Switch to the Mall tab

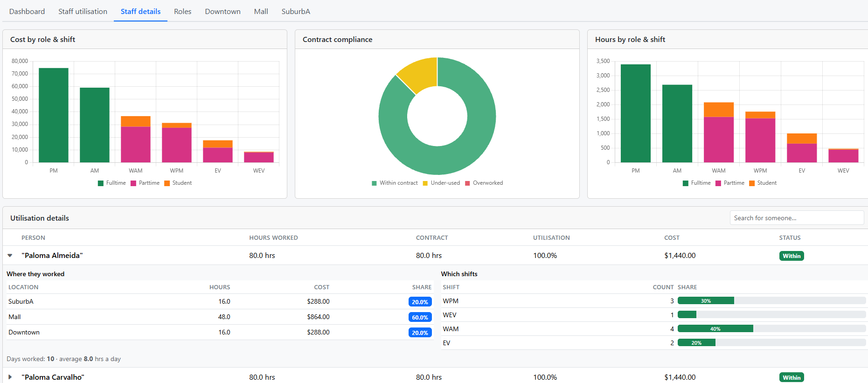261,11
